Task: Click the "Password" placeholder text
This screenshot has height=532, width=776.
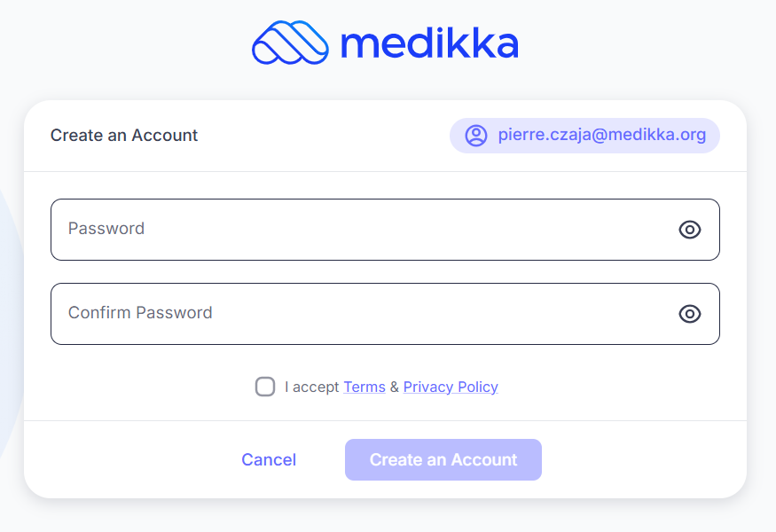Action: (106, 229)
